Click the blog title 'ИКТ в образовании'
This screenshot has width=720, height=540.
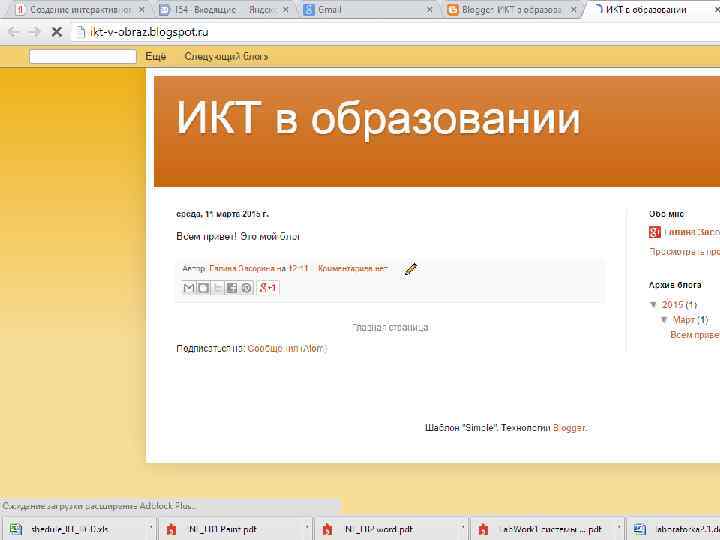378,118
